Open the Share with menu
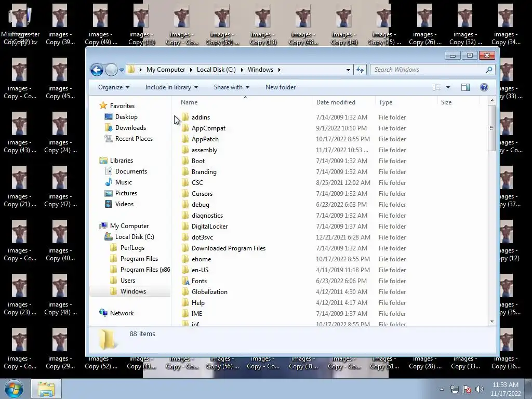The width and height of the screenshot is (532, 399). [x=231, y=87]
